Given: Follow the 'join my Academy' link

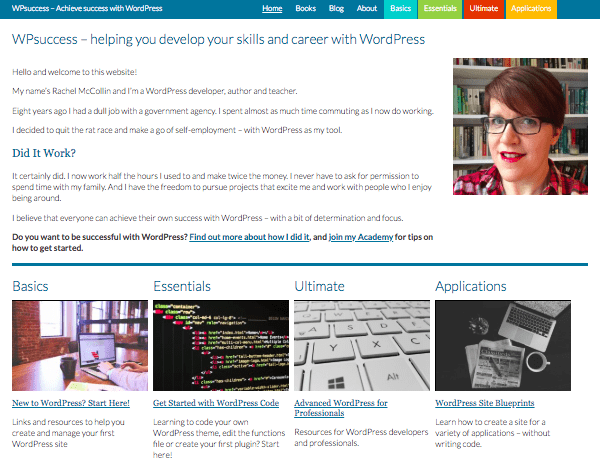Looking at the screenshot, I should pyautogui.click(x=360, y=237).
